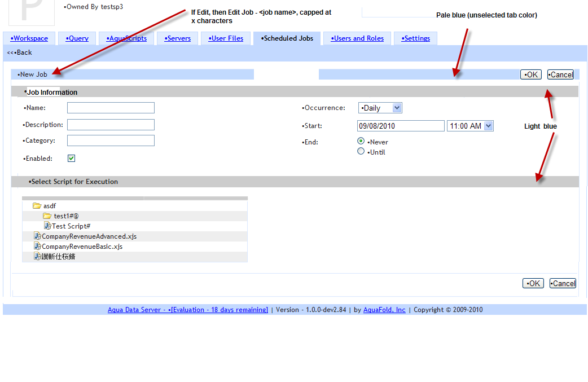Select the script icon beside the Chinese-named file
This screenshot has height=382, width=588.
point(37,256)
